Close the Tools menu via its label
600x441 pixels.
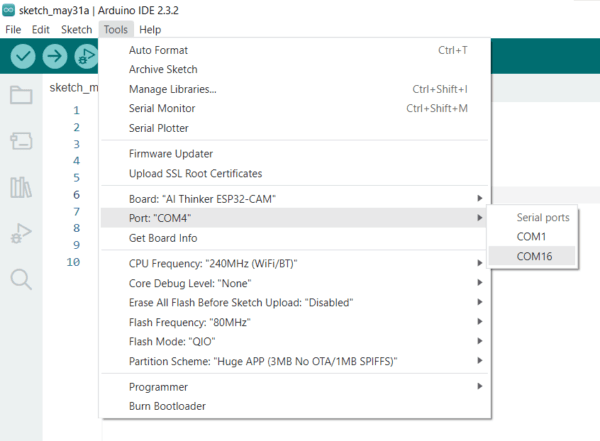[x=116, y=29]
